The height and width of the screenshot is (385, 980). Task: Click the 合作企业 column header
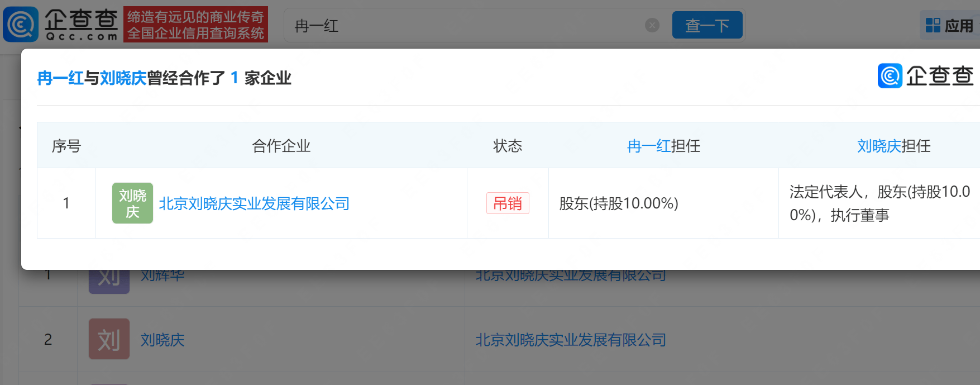281,146
